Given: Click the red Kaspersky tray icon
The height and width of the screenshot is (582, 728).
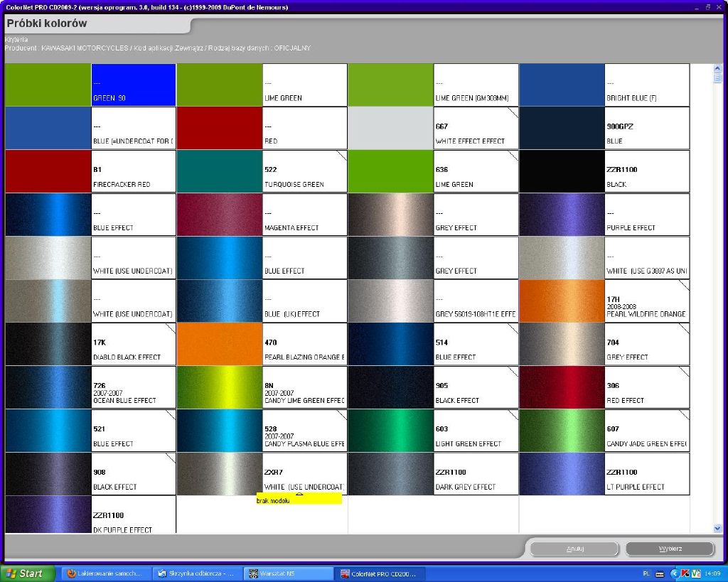Looking at the screenshot, I should (x=685, y=573).
